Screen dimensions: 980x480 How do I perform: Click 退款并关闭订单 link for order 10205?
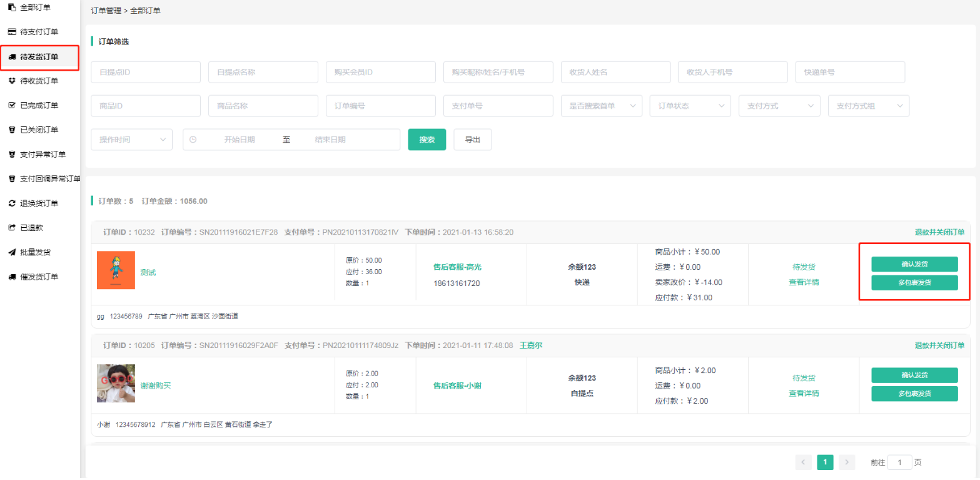coord(939,345)
